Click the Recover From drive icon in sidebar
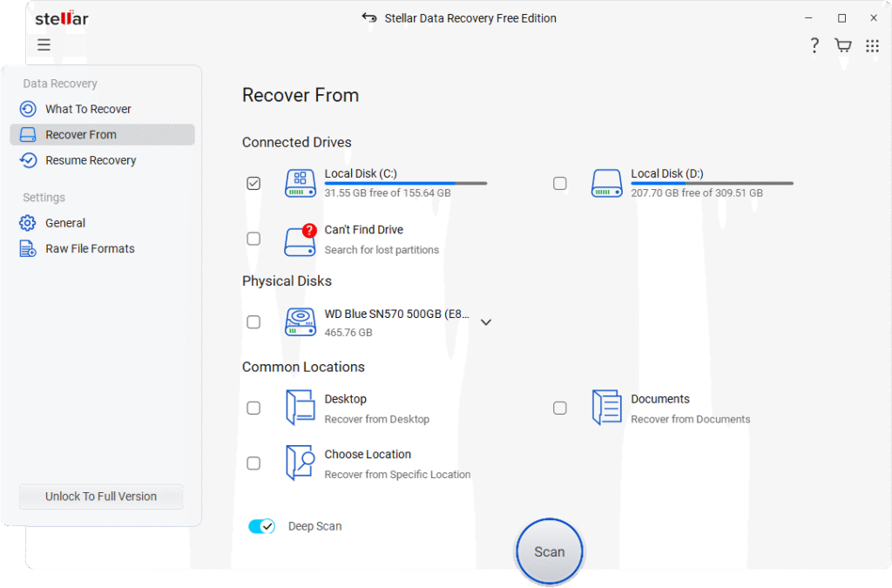The image size is (892, 588). click(28, 135)
